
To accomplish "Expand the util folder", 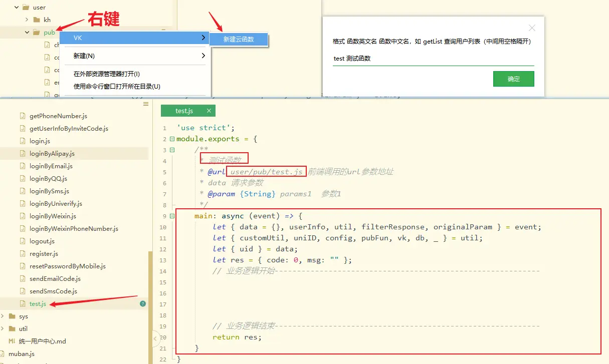I will pos(3,329).
